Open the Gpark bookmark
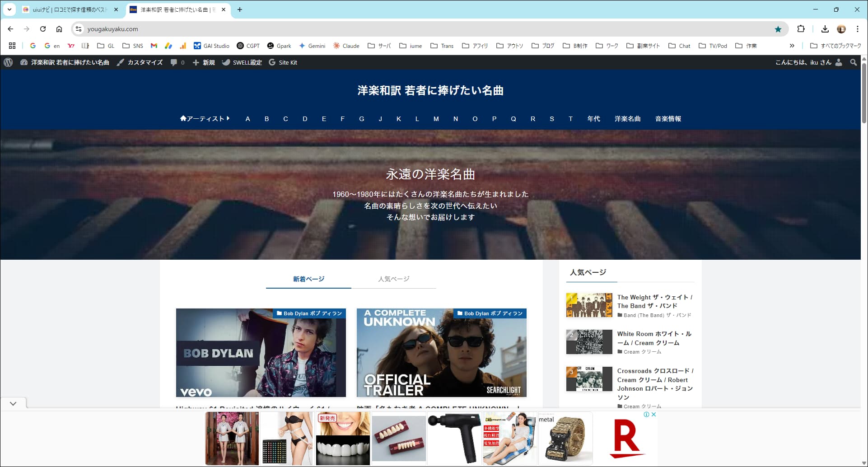 click(279, 46)
